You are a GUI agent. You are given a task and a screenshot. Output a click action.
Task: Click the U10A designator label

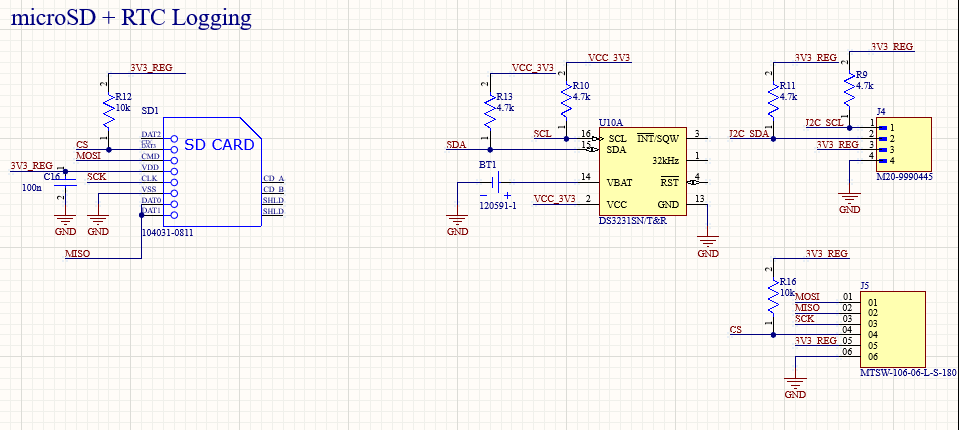pos(611,122)
